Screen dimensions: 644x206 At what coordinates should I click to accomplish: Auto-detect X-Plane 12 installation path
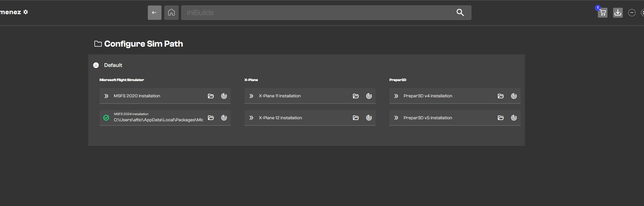point(369,118)
